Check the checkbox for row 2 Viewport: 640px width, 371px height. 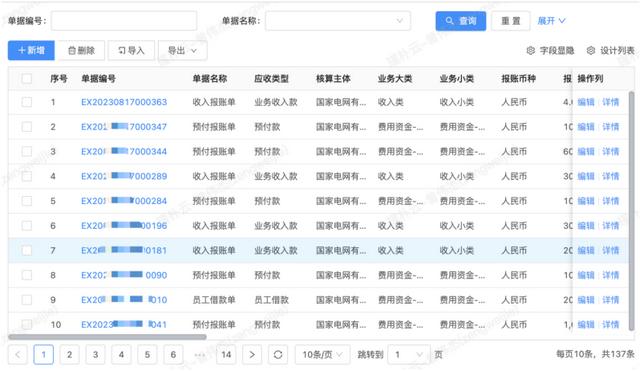point(27,127)
